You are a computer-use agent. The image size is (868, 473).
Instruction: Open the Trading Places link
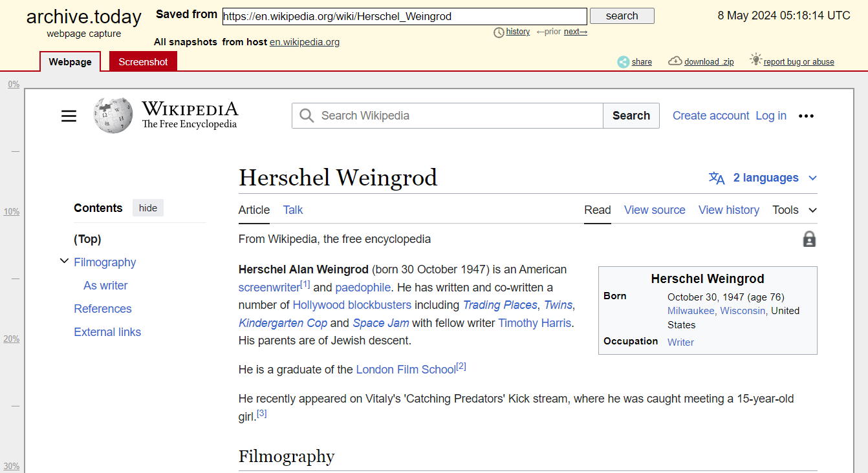(x=500, y=305)
